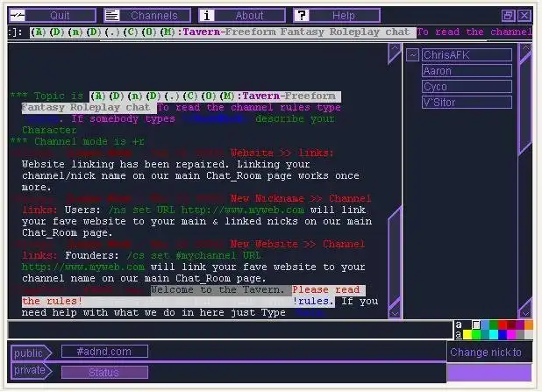542x392 pixels.
Task: Click the '*** Channel mode is +r' line
Action: (x=77, y=141)
